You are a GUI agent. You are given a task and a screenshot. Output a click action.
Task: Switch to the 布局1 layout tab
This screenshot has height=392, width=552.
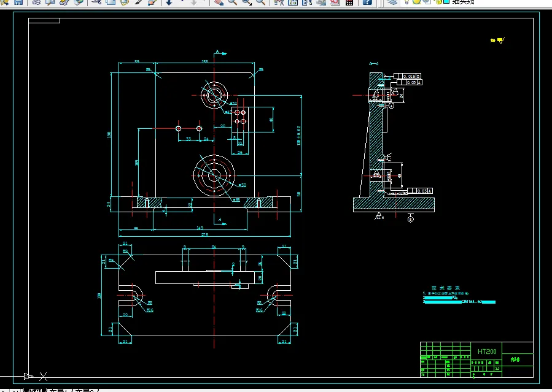(58, 390)
